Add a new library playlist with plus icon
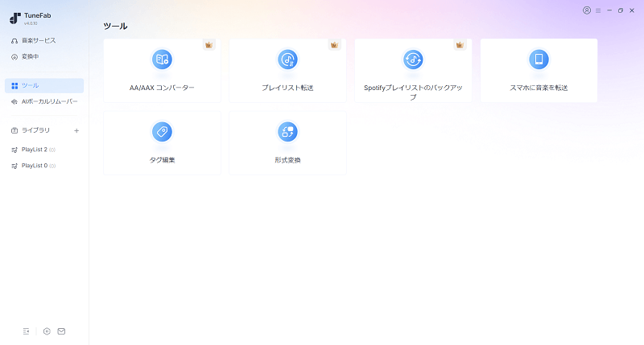The image size is (644, 345). coord(76,130)
